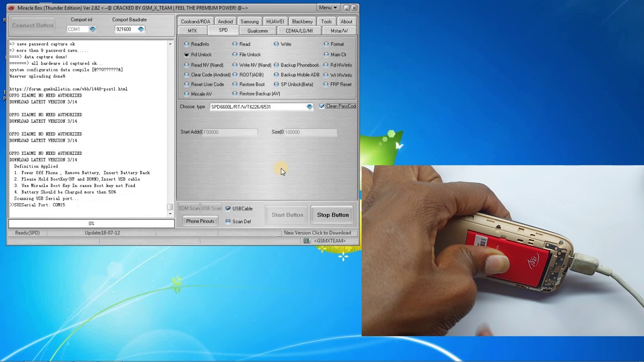
Task: Open the Tools tab
Action: (x=327, y=22)
